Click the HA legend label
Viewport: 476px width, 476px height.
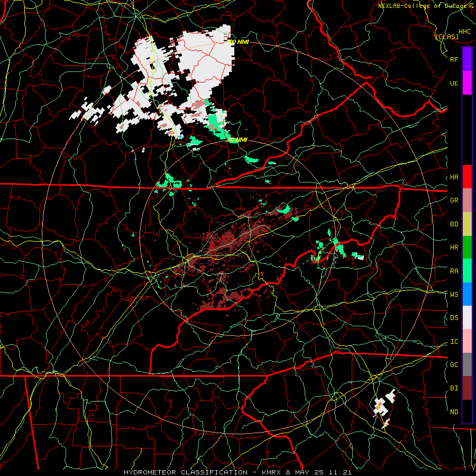pos(454,177)
